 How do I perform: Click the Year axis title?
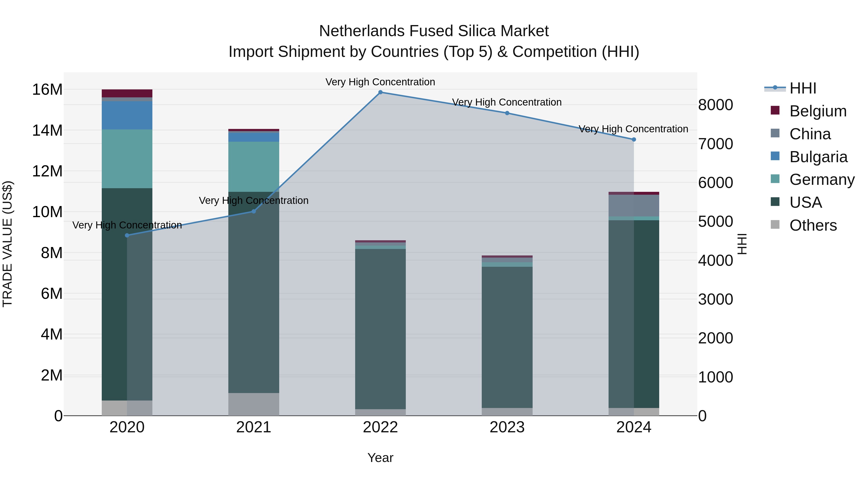pos(380,458)
